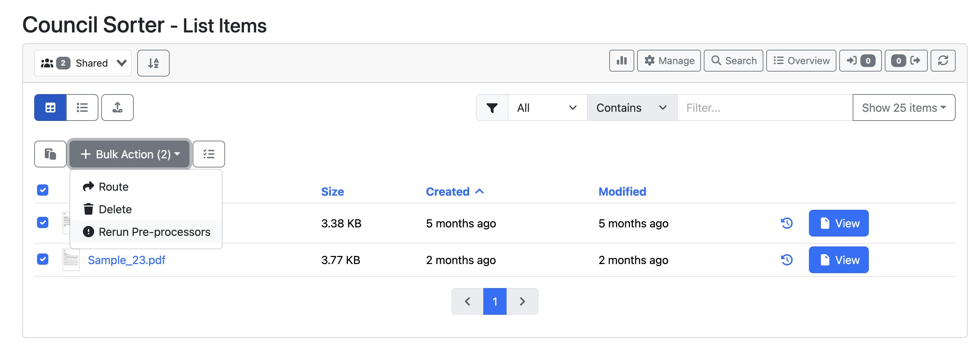
Task: View the 3.38 KB item
Action: 839,223
